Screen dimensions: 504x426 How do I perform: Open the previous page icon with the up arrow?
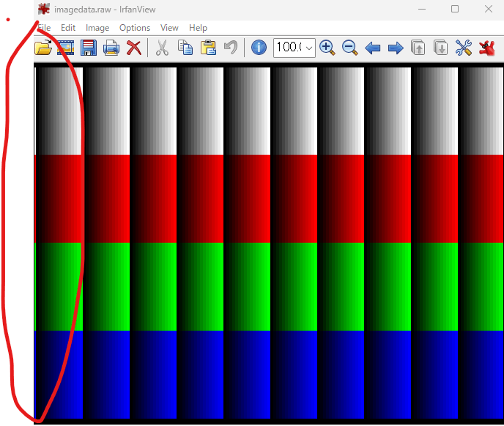418,48
